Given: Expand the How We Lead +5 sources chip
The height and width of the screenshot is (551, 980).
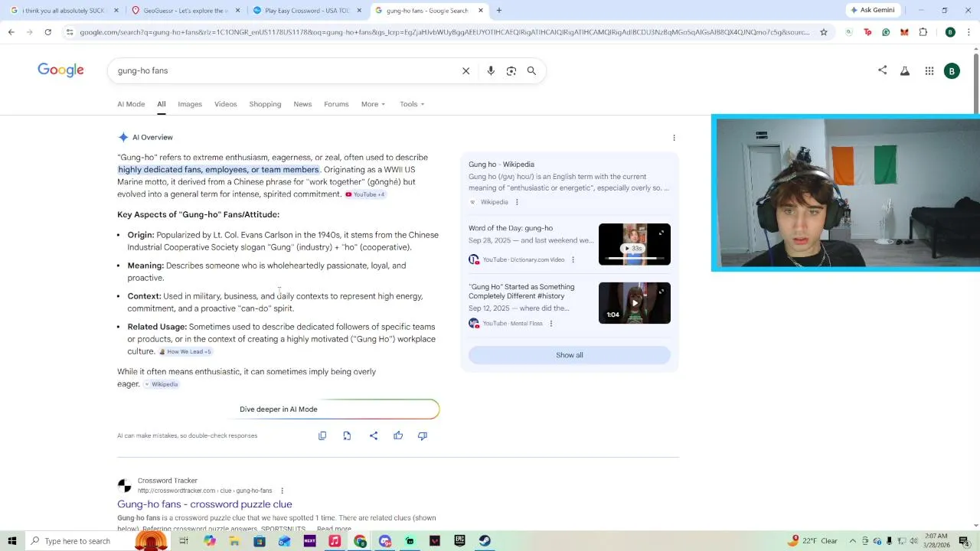Looking at the screenshot, I should click(185, 351).
